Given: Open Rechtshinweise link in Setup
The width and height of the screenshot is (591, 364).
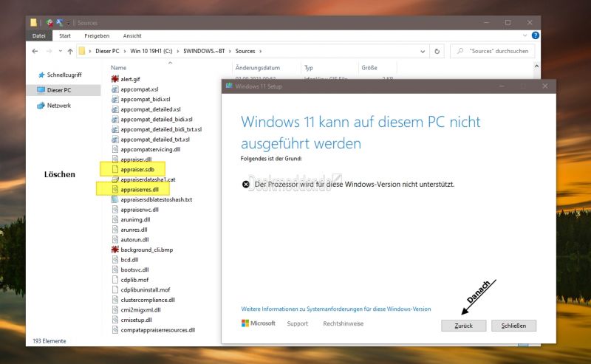Looking at the screenshot, I should click(x=343, y=323).
